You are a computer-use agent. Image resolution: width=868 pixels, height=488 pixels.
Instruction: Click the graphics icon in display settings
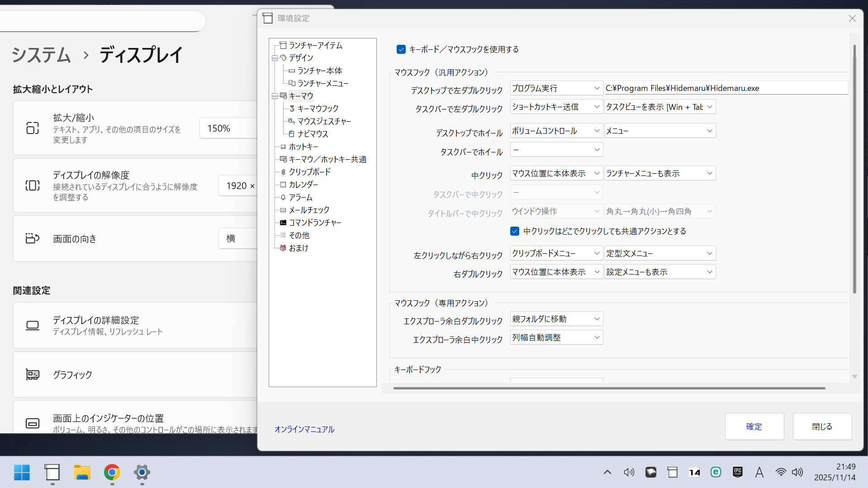pos(33,374)
